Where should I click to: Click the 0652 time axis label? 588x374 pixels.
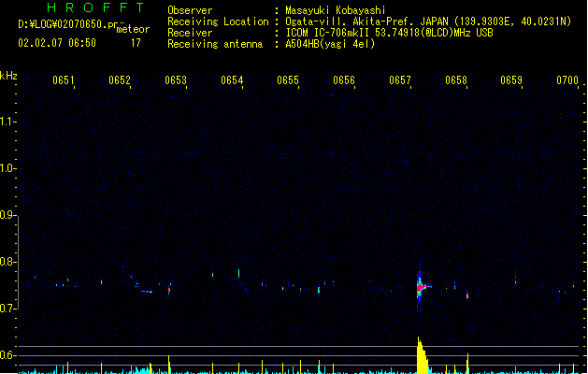click(120, 80)
